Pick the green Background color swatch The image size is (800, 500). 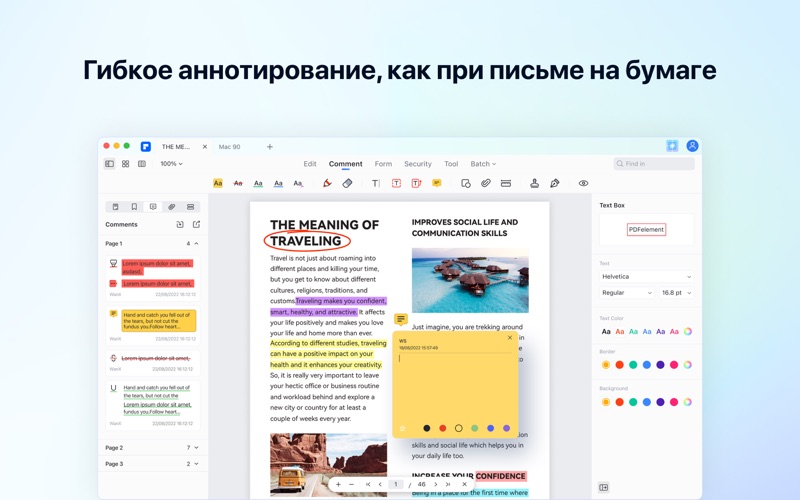(633, 402)
